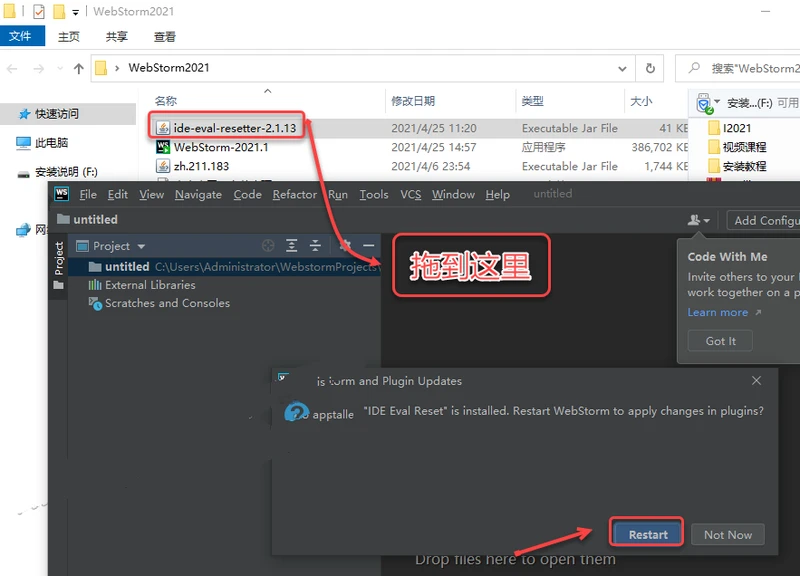Image resolution: width=800 pixels, height=576 pixels.
Task: Click the up-to-parent-folder arrow in Explorer
Action: pyautogui.click(x=77, y=69)
